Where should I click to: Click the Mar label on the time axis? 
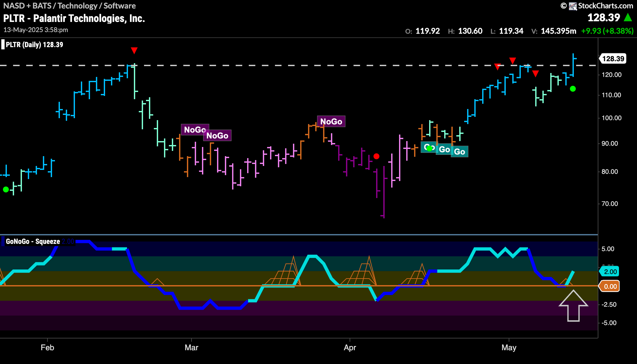coord(191,348)
